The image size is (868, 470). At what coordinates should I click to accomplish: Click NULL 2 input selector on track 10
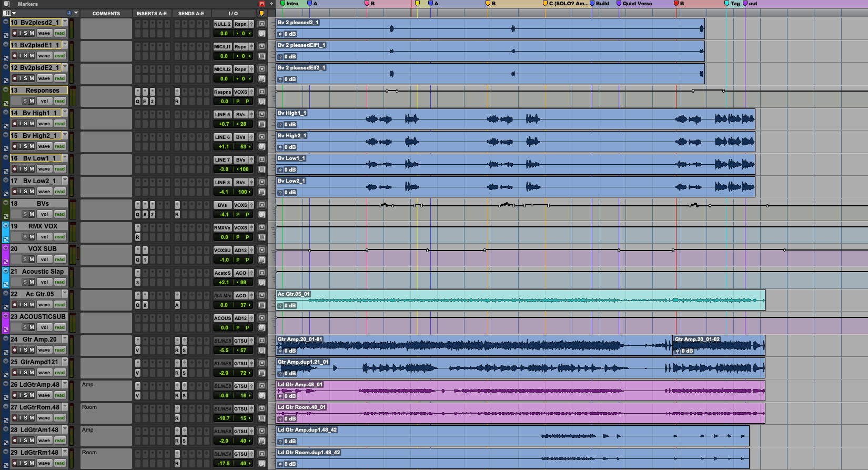[x=222, y=24]
